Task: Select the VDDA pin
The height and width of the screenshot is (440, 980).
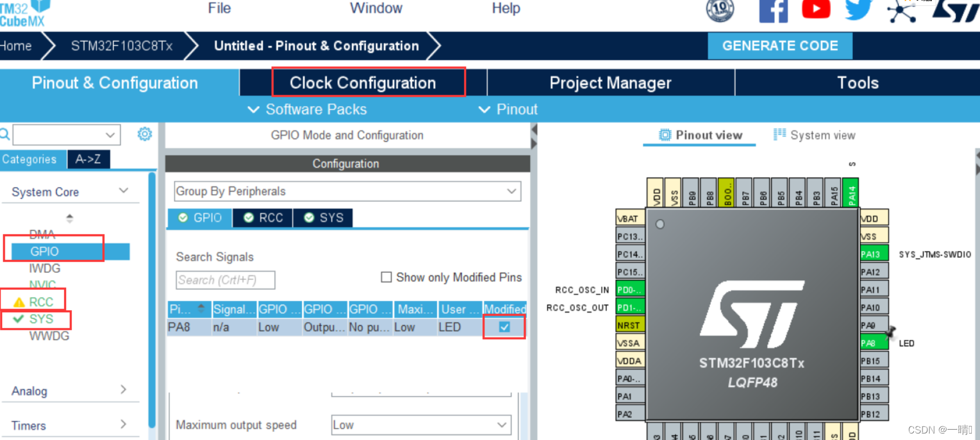Action: [631, 360]
